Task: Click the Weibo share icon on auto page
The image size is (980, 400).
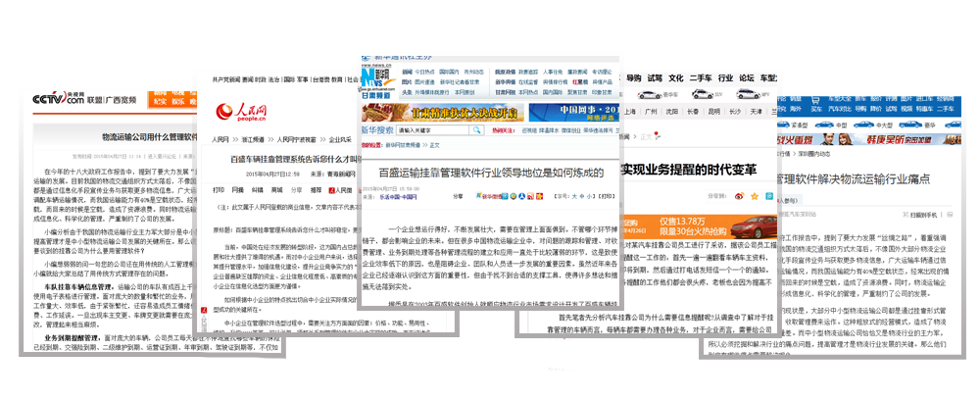Action: [740, 196]
